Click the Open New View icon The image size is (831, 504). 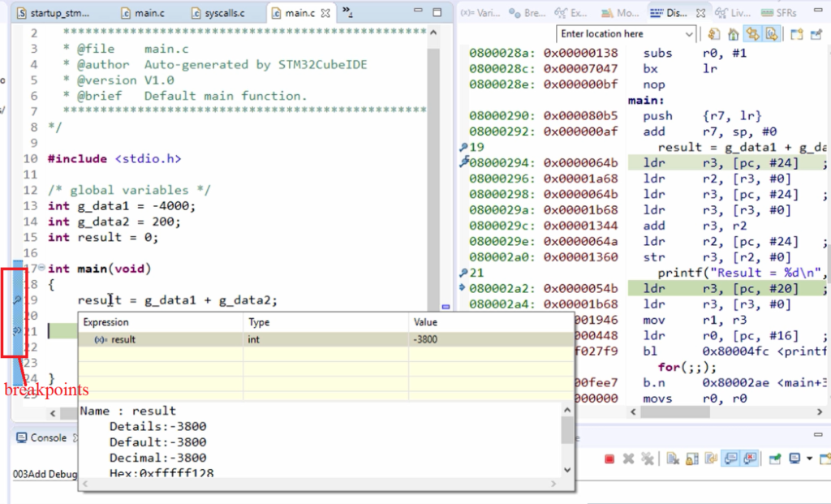(796, 34)
